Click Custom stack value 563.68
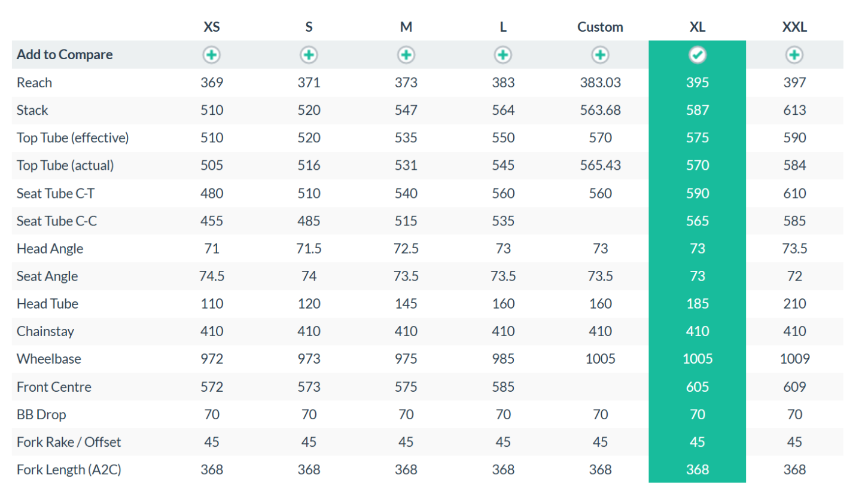The width and height of the screenshot is (868, 488). (600, 110)
